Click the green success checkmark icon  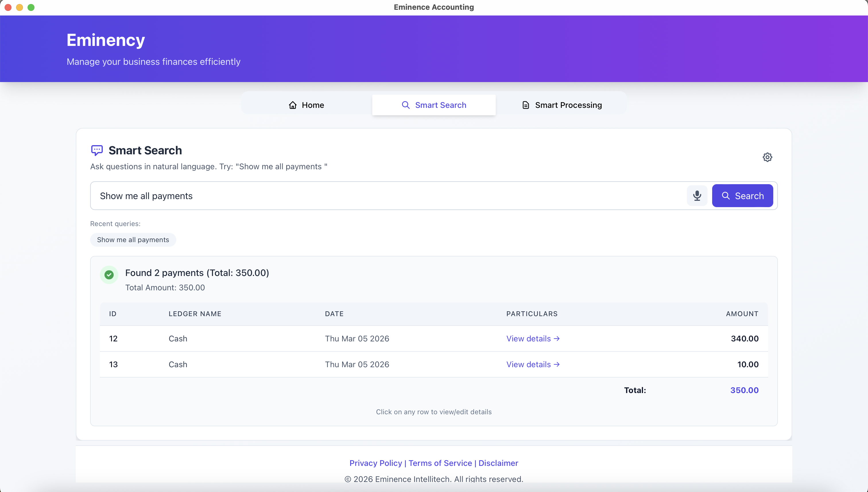[109, 275]
